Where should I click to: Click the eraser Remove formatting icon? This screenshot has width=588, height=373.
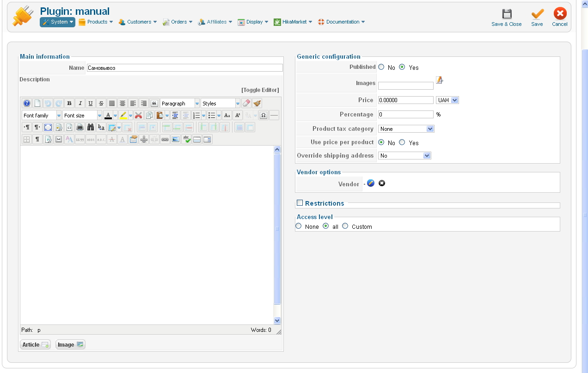246,103
